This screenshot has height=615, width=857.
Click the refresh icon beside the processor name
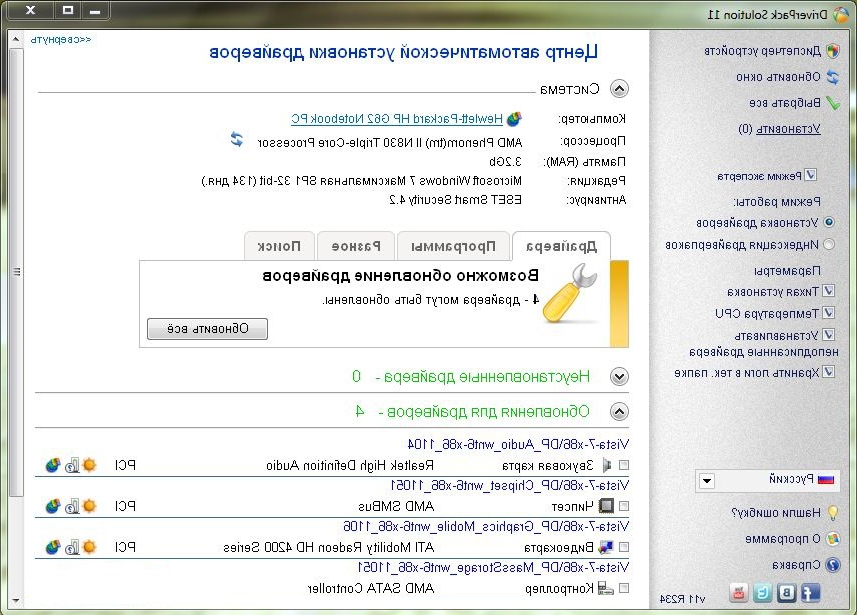[x=237, y=139]
